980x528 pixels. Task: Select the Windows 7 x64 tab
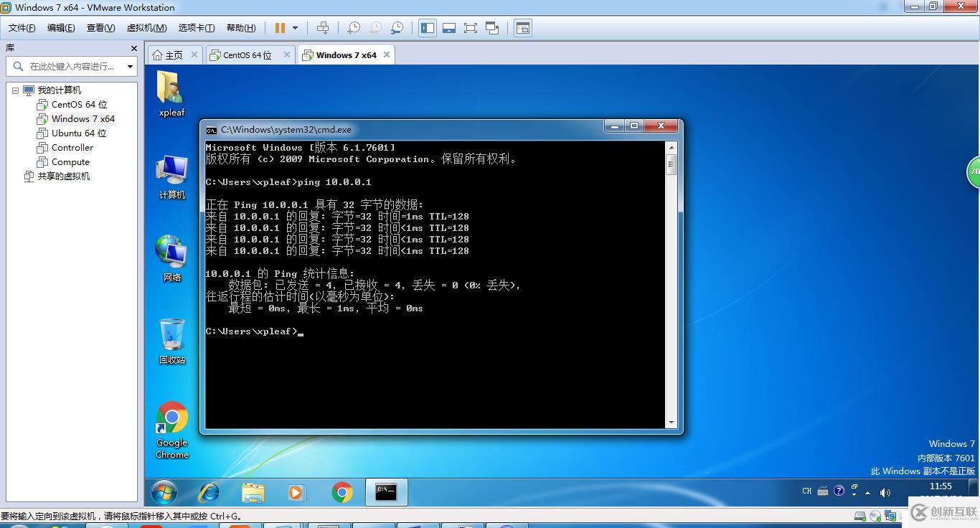point(346,55)
